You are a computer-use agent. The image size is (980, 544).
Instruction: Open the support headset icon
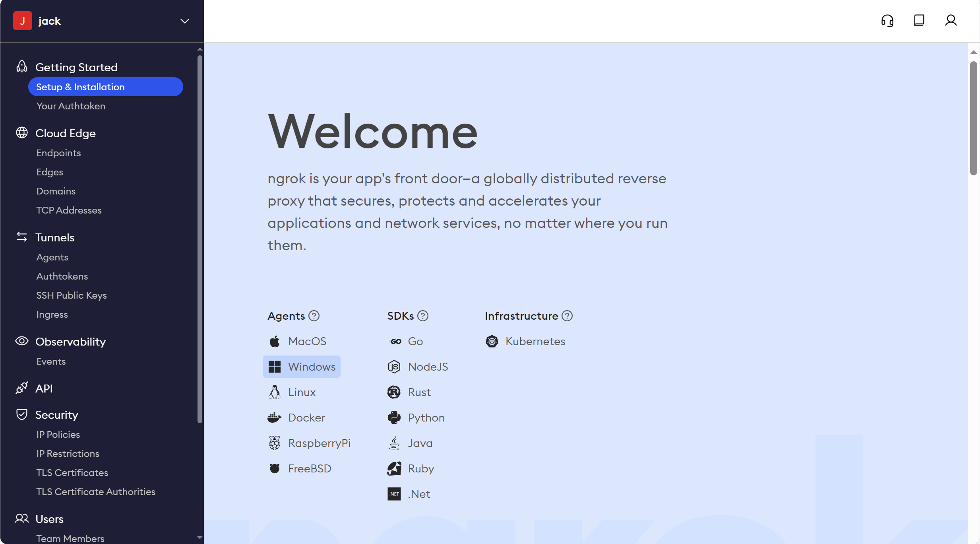point(887,21)
